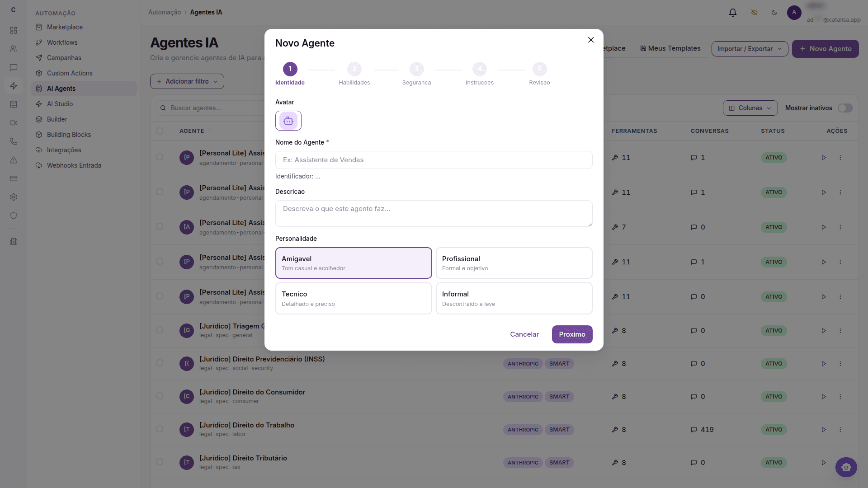This screenshot has height=488, width=868.
Task: Open Campanhas in sidebar
Action: (84, 58)
